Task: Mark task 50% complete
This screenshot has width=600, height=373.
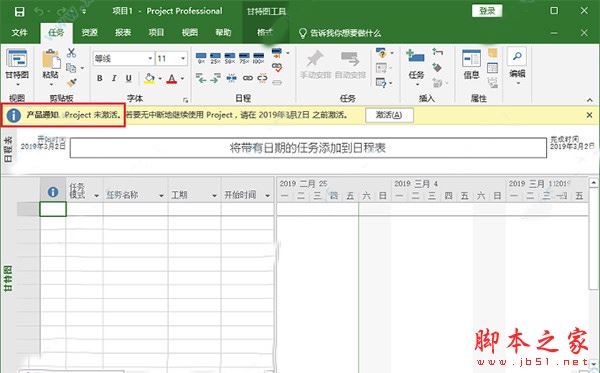Action: click(x=230, y=58)
